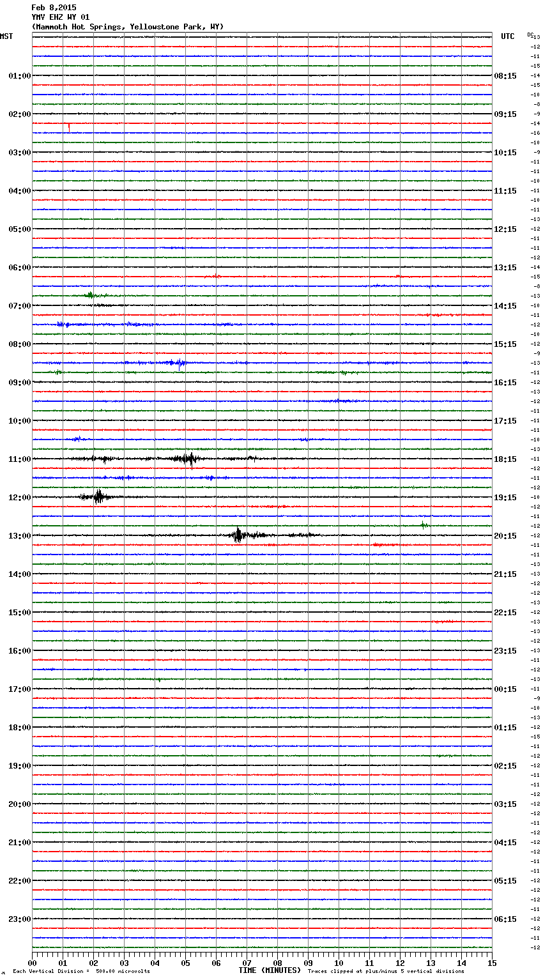Viewport: 543px width, 980px height.
Task: Select the 12:00 MST row label
Action: click(x=20, y=498)
